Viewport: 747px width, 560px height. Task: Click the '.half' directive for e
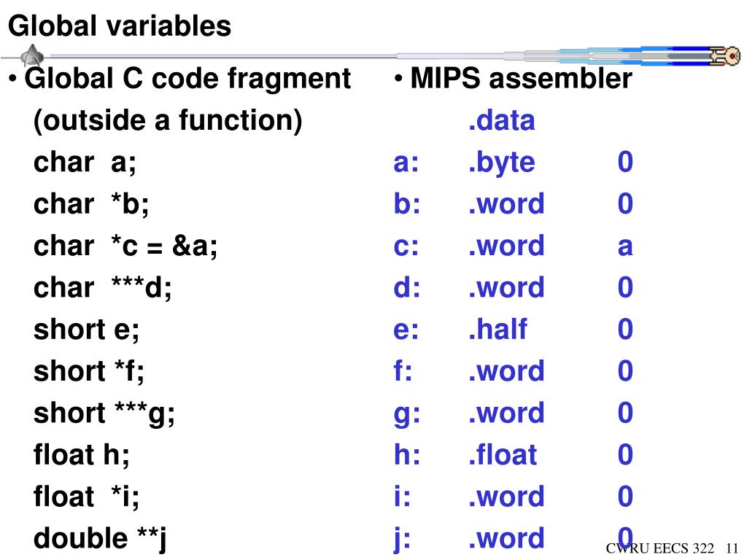(498, 330)
